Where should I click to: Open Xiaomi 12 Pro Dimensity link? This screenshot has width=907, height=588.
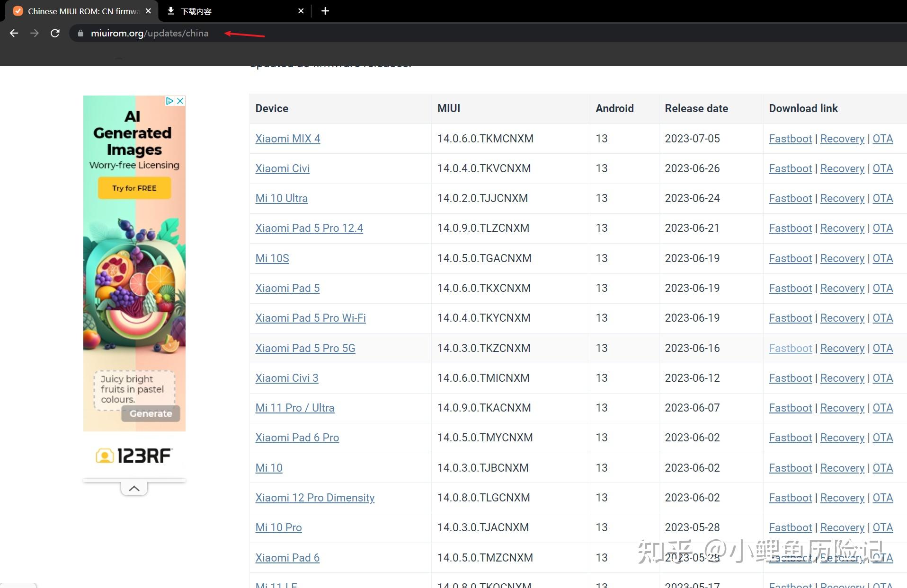tap(315, 498)
